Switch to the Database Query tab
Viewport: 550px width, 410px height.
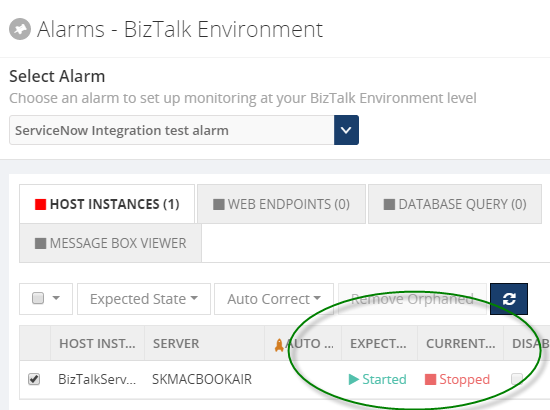coord(455,204)
